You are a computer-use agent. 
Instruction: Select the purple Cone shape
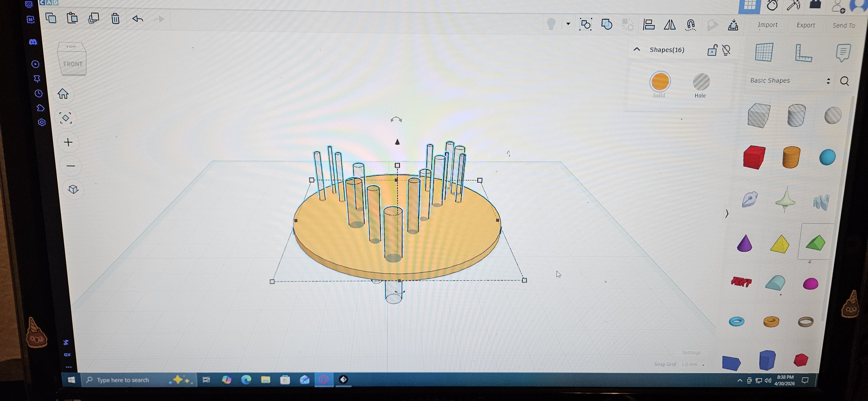pos(745,243)
